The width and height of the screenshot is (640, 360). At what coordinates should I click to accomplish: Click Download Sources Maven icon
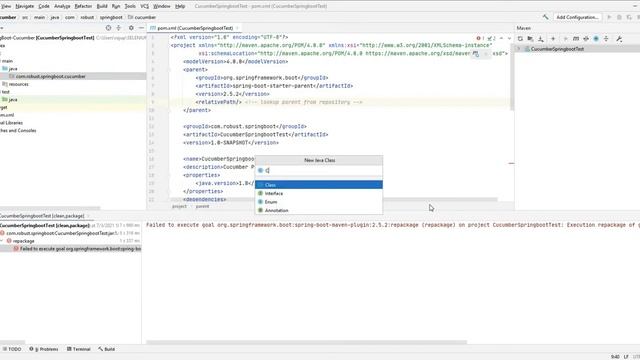point(541,39)
